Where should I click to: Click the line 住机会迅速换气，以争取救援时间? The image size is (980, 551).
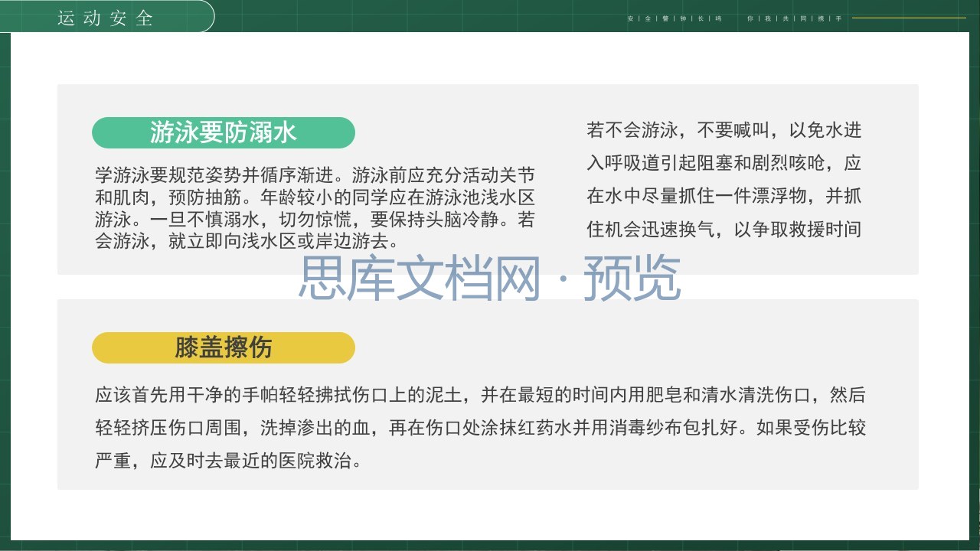click(x=724, y=229)
